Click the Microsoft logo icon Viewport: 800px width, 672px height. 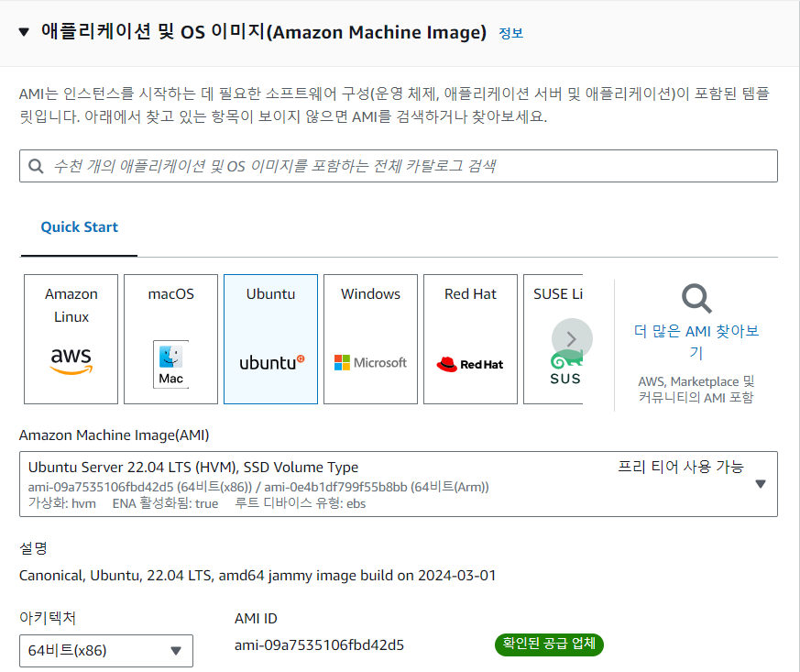[370, 362]
